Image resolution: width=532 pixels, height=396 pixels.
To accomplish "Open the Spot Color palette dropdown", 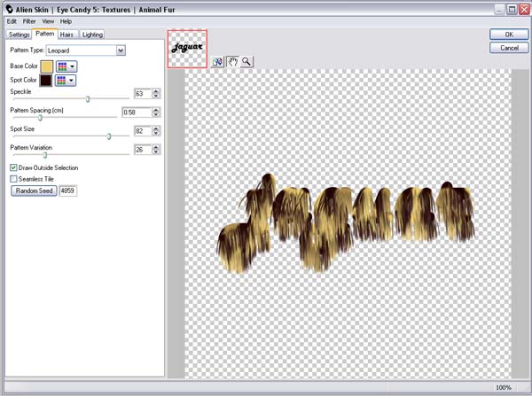I will click(66, 81).
